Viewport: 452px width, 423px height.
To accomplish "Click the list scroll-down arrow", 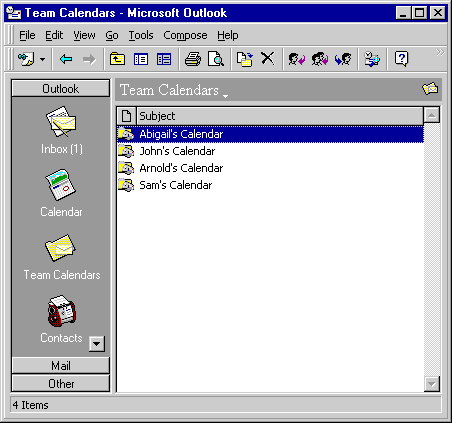I will click(432, 384).
